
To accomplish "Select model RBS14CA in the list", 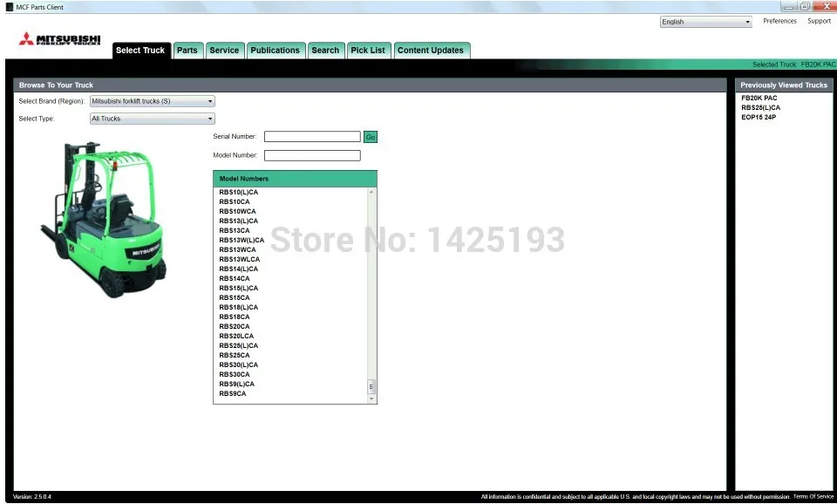I will coord(235,279).
